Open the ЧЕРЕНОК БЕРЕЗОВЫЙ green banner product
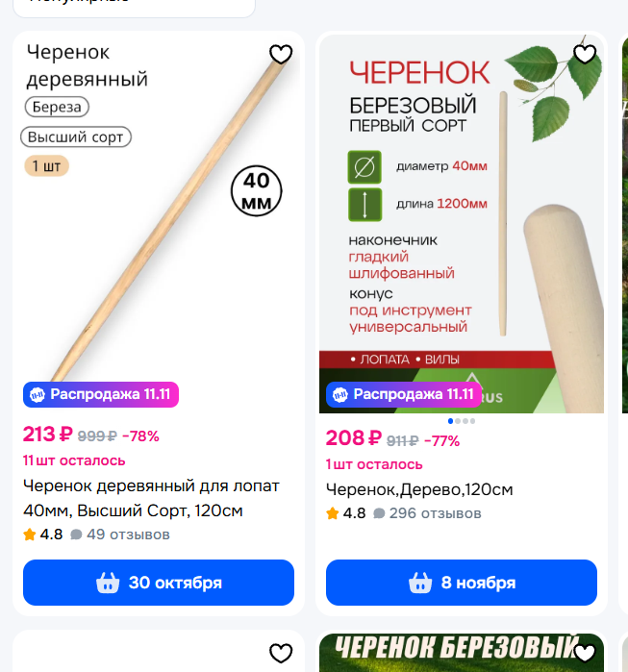Screen dimensions: 628x672 462,653
